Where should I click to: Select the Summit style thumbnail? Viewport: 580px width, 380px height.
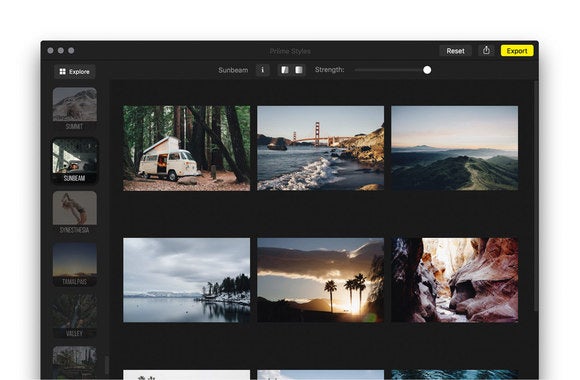[75, 108]
